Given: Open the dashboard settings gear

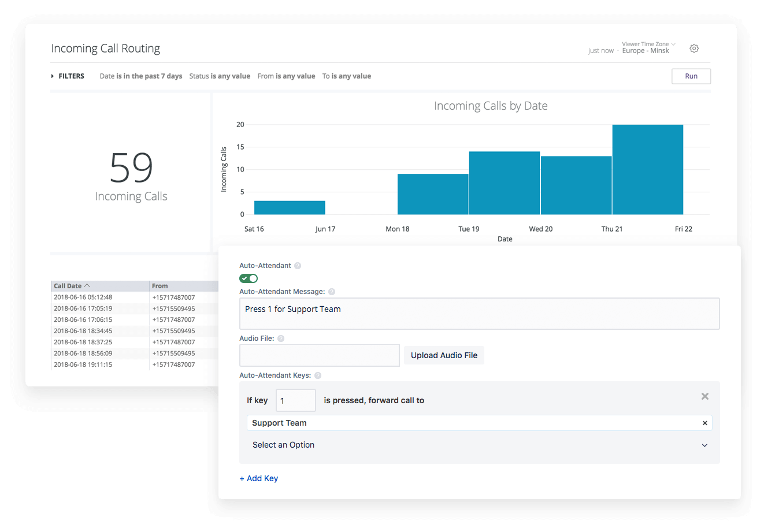Looking at the screenshot, I should tap(693, 48).
